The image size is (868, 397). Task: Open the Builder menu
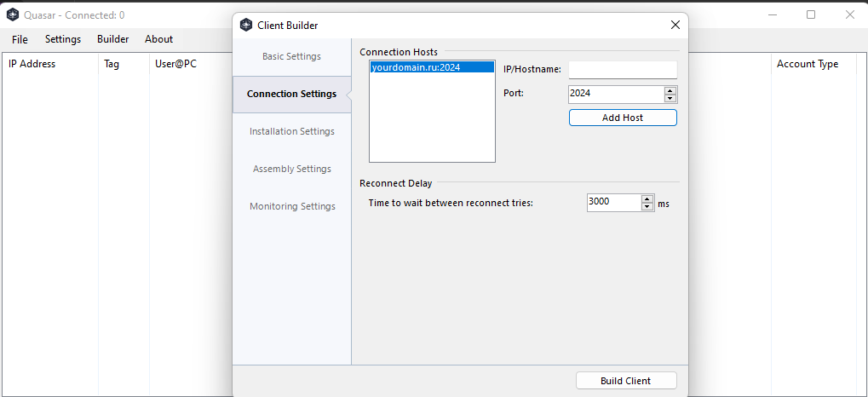point(113,39)
